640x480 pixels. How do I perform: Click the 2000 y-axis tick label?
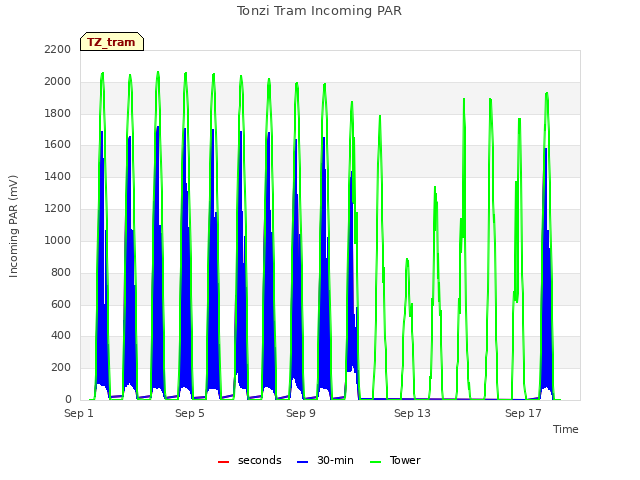click(x=58, y=81)
